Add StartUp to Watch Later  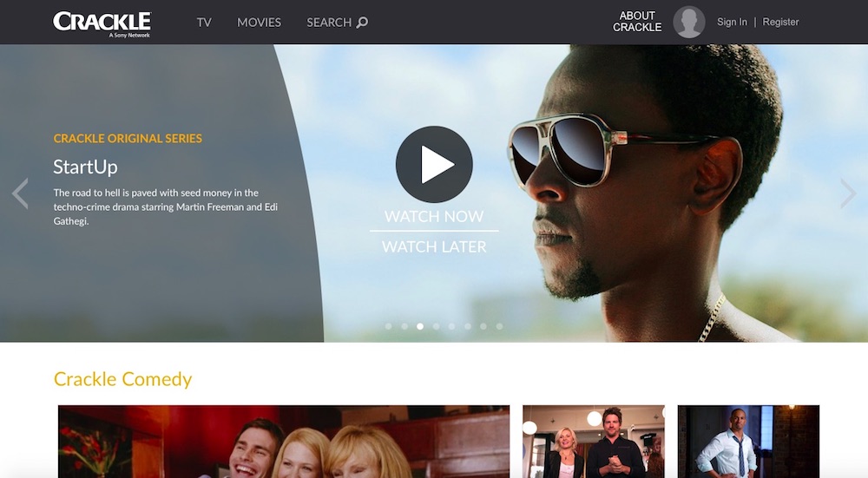pyautogui.click(x=434, y=247)
